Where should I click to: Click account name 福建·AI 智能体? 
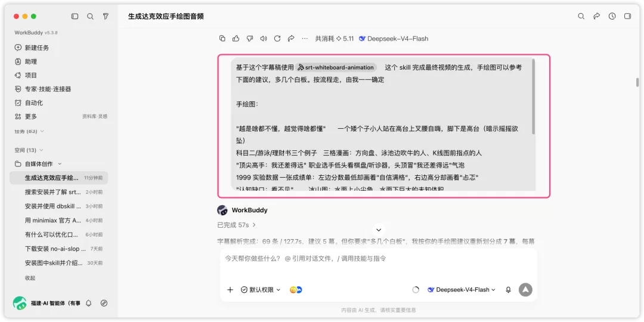coord(55,303)
